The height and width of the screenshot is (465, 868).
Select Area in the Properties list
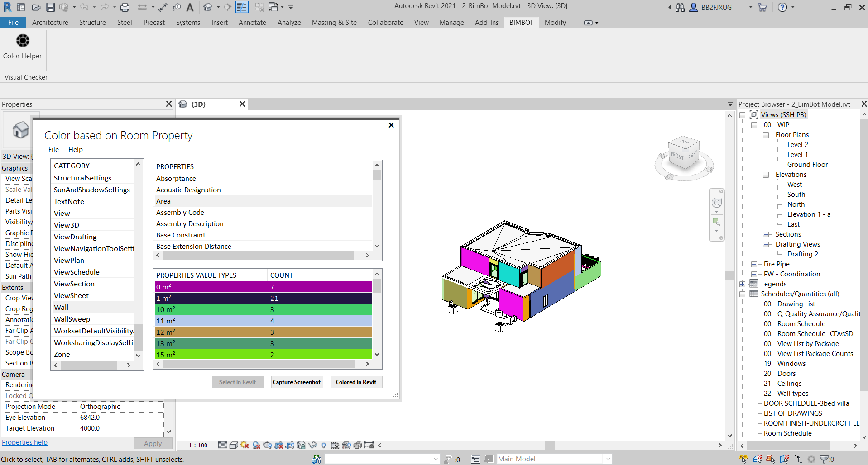tap(163, 201)
